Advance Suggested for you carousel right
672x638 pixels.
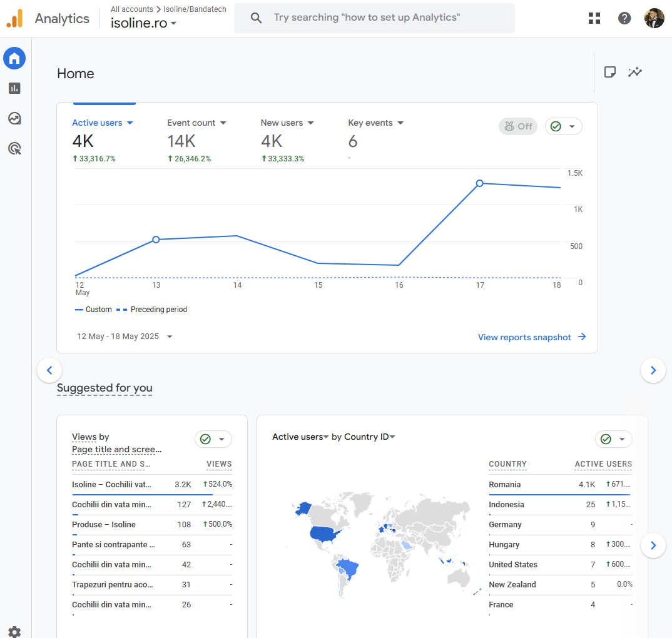point(653,545)
